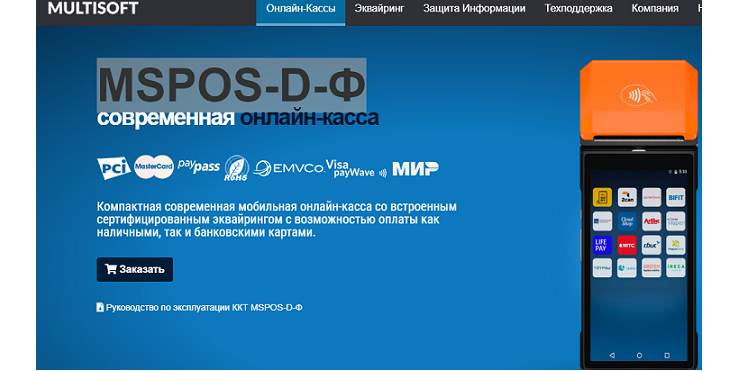Click the document icon beside the manual link
Image resolution: width=739 pixels, height=371 pixels.
pyautogui.click(x=100, y=307)
